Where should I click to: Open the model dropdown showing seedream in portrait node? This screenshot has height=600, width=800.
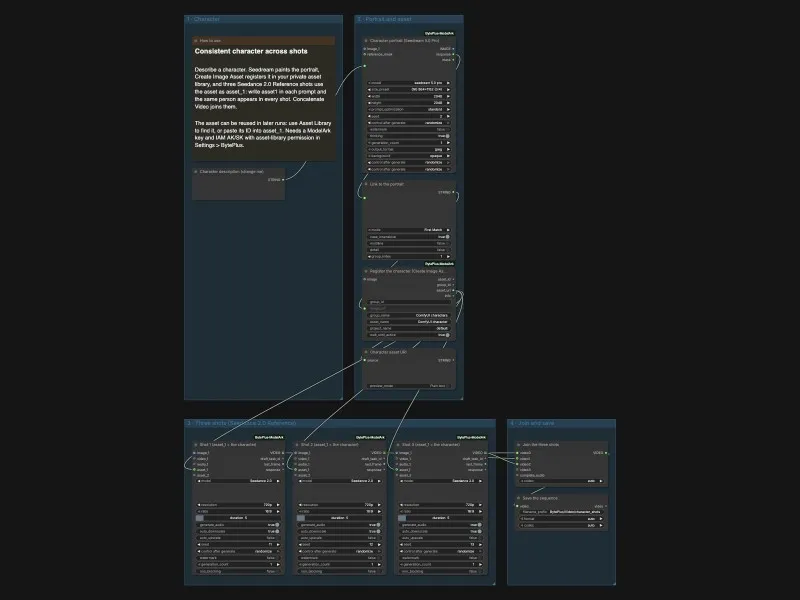(409, 83)
